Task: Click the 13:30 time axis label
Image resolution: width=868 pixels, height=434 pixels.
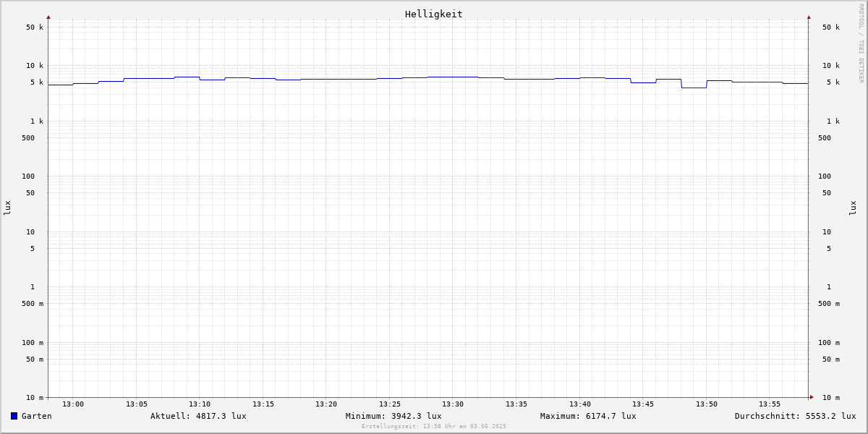Action: pyautogui.click(x=453, y=404)
